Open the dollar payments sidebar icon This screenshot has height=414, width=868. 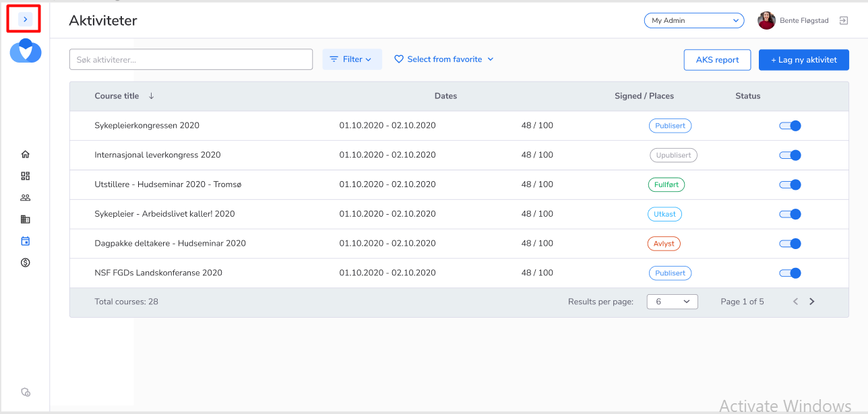pyautogui.click(x=26, y=263)
